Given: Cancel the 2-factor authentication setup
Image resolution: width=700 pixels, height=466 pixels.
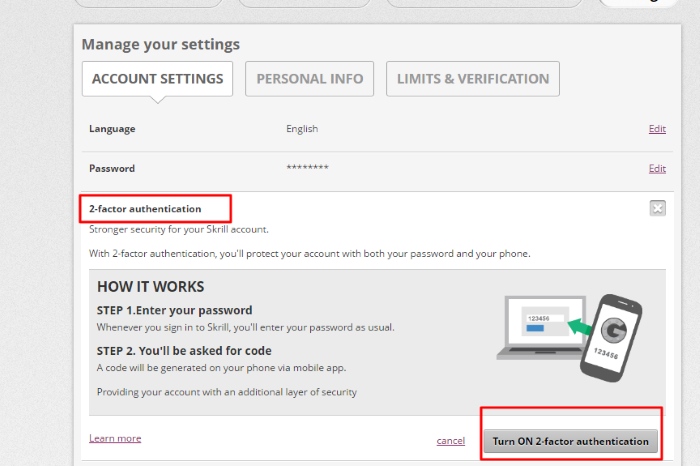Looking at the screenshot, I should click(450, 441).
